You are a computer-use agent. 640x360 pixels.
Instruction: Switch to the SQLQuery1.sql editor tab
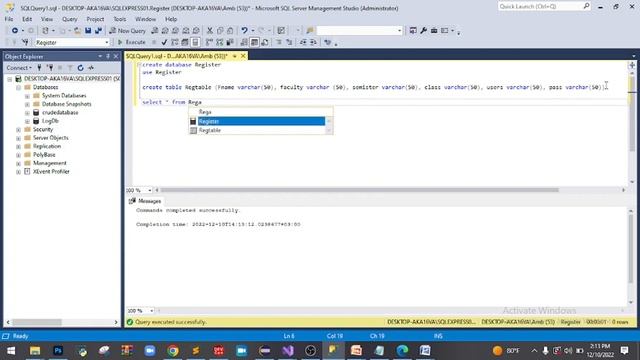(x=177, y=56)
